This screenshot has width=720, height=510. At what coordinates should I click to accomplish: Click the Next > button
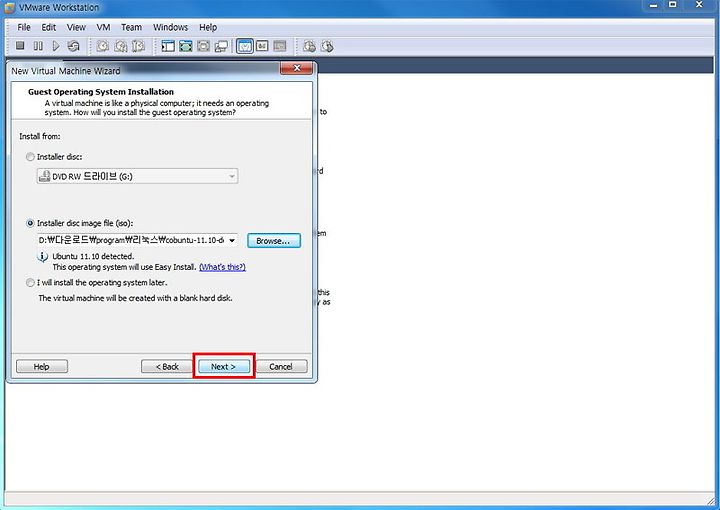224,366
